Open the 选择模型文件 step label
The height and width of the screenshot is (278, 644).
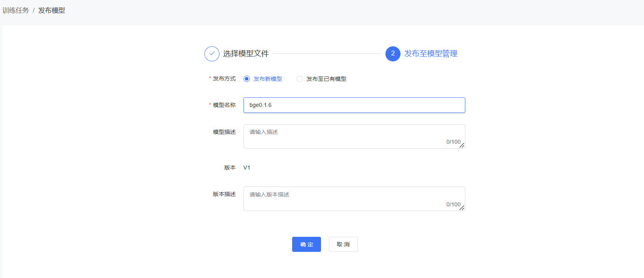pos(246,54)
